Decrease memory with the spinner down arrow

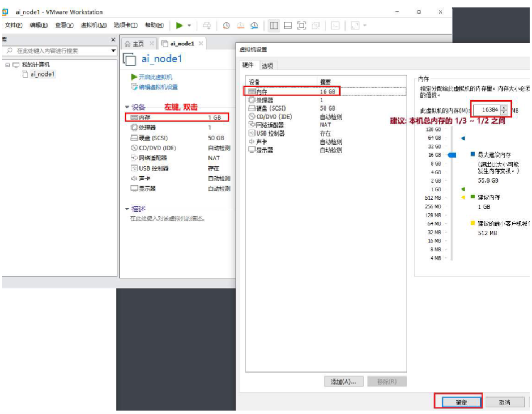tap(504, 112)
